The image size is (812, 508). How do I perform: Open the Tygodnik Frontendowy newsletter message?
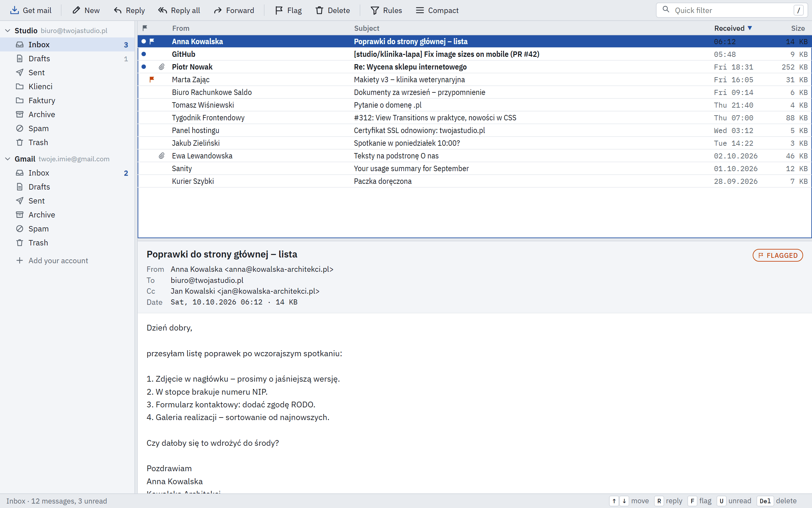coord(475,117)
